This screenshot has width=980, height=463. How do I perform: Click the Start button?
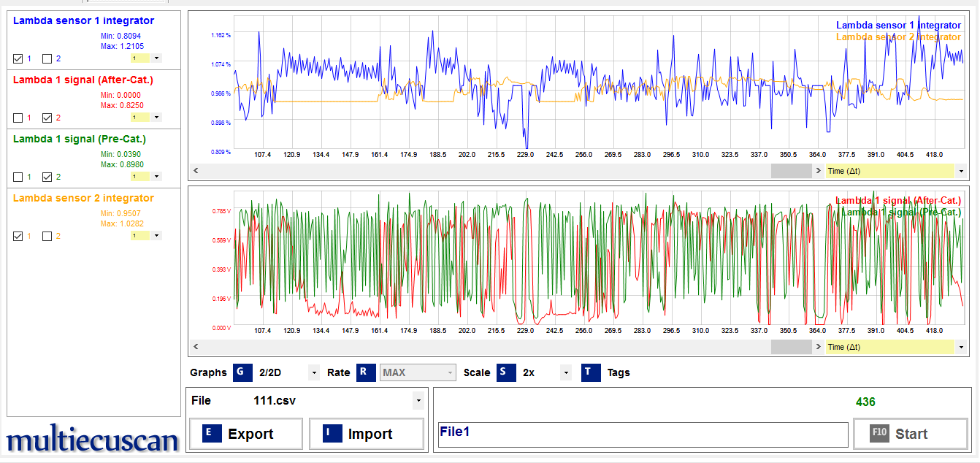(x=911, y=434)
